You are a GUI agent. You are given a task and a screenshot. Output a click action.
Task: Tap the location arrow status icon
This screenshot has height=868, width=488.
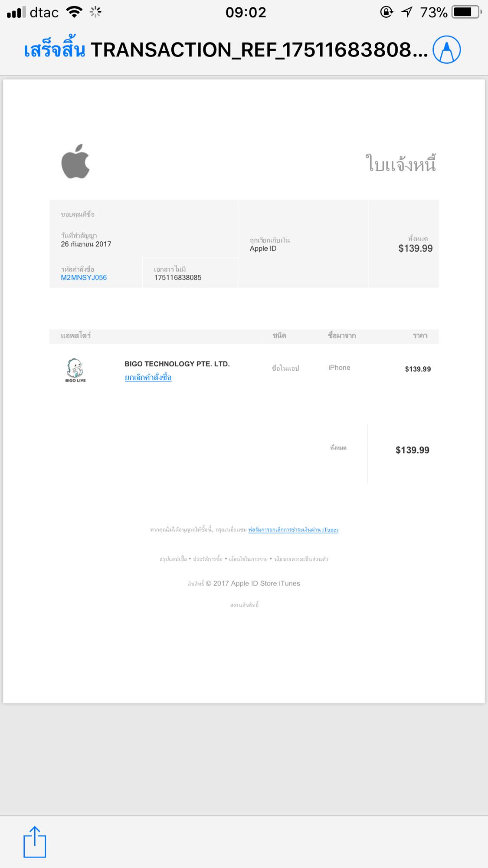click(x=407, y=12)
